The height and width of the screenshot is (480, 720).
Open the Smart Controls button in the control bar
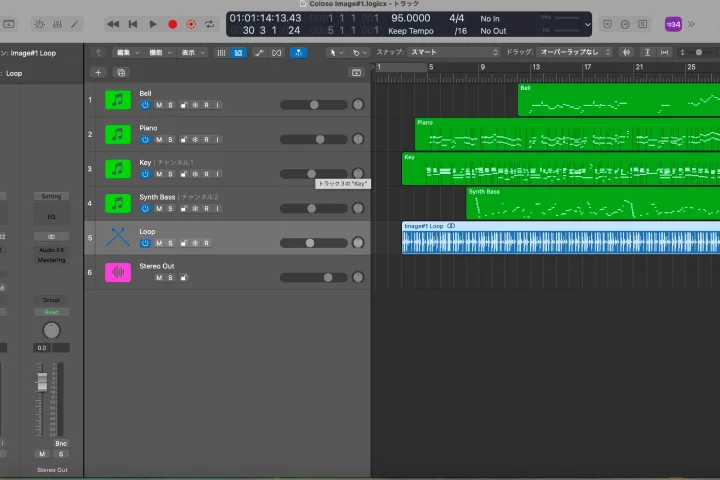[x=39, y=24]
